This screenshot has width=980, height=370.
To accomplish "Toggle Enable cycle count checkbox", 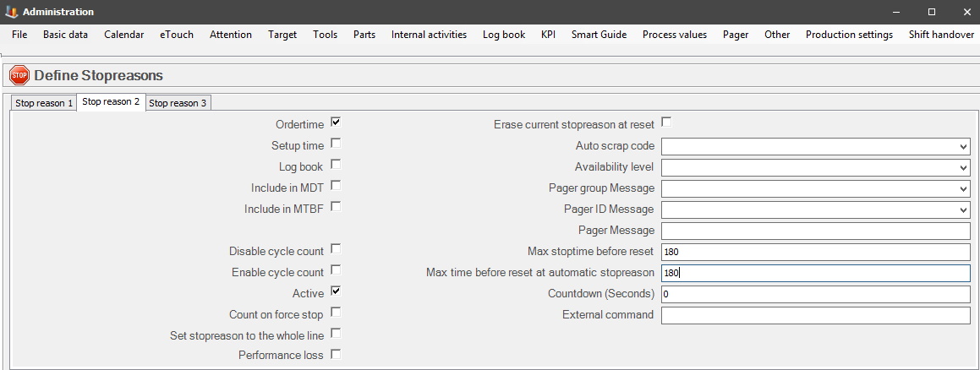I will click(x=336, y=270).
